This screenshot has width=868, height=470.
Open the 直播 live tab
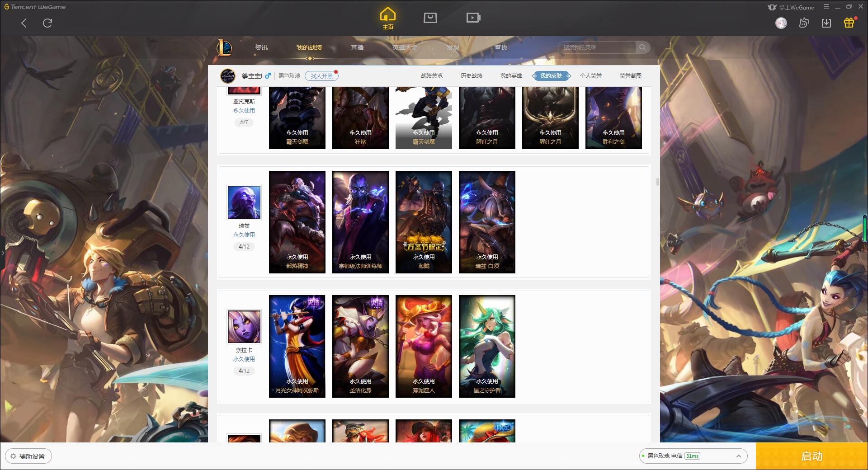357,47
